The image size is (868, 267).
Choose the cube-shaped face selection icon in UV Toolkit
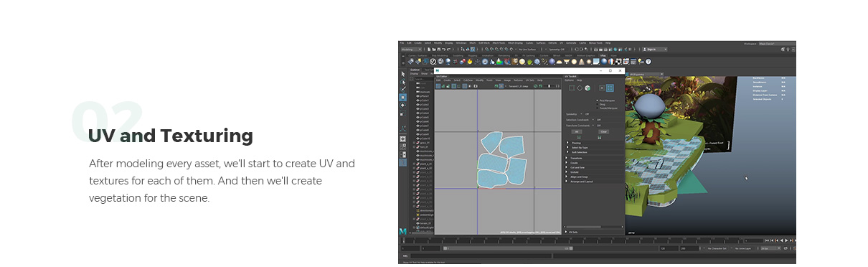588,88
